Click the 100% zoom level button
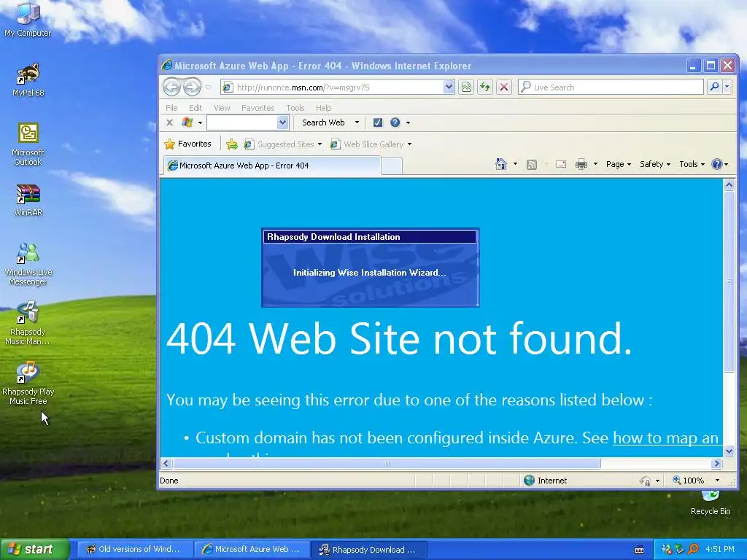This screenshot has height=560, width=747. tap(689, 481)
